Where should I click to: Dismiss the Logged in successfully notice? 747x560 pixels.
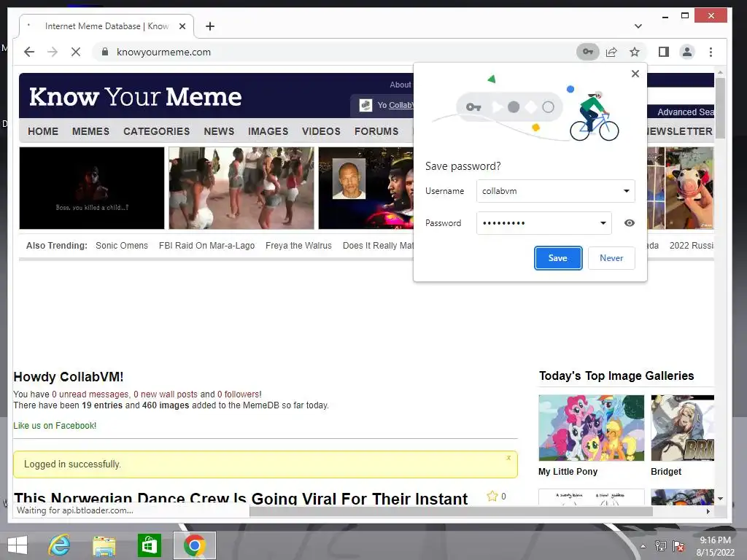point(508,458)
